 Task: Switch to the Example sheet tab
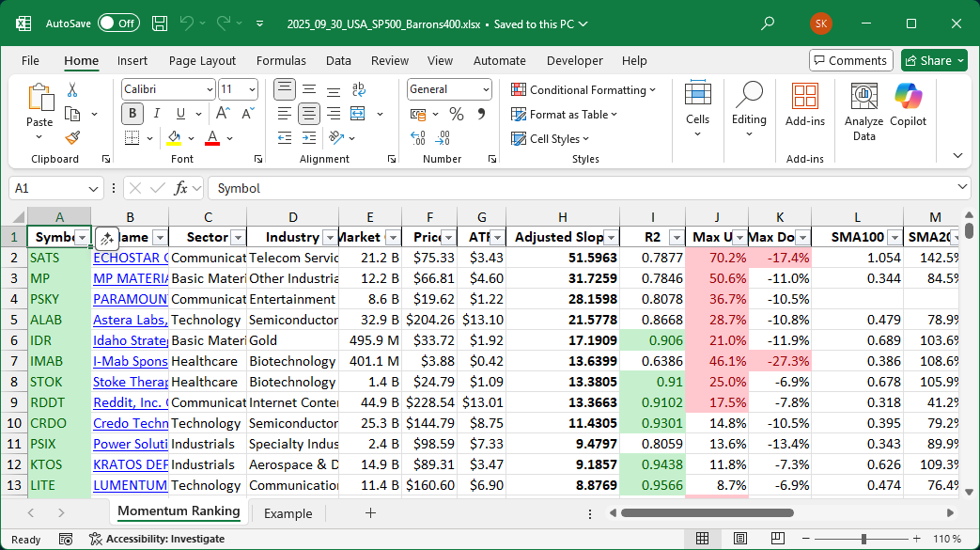(288, 513)
